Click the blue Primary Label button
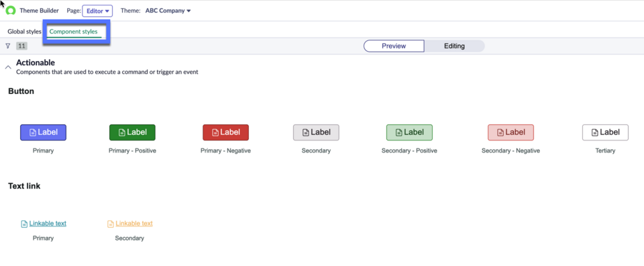Viewport: 644px width, 266px height. [43, 132]
